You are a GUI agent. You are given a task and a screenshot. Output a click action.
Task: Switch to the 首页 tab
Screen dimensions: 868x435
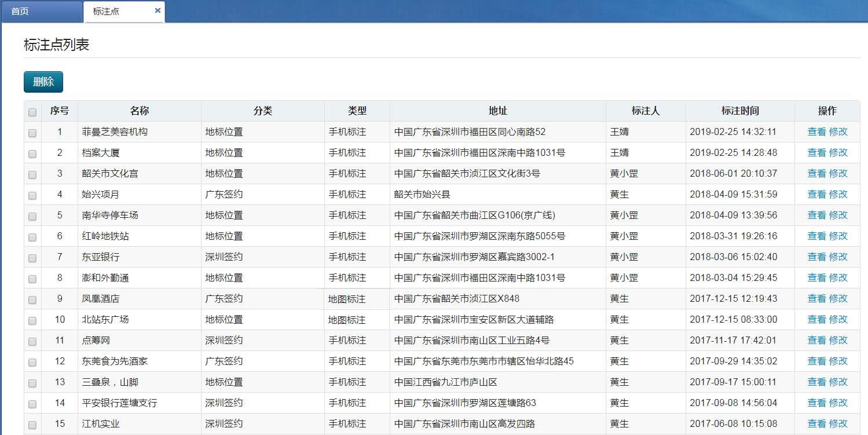pos(42,11)
